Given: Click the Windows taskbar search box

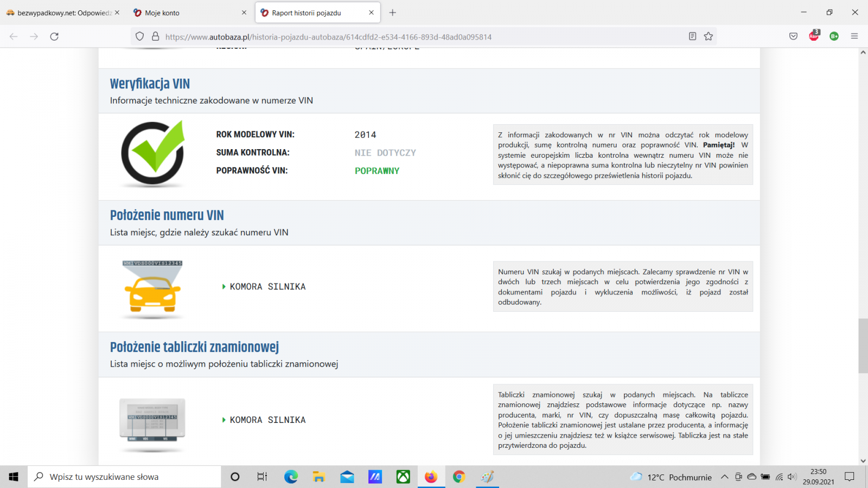Looking at the screenshot, I should [125, 477].
